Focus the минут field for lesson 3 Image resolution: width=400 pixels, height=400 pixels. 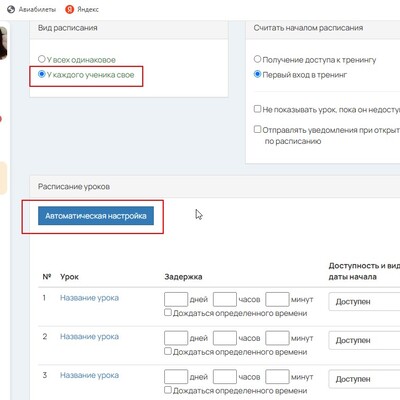[277, 377]
